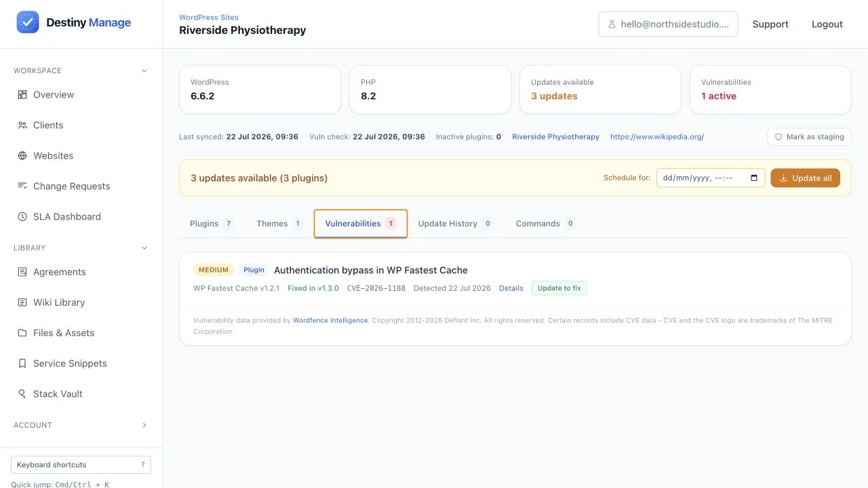Click the Overview grid icon in sidebar
868x488 pixels.
click(x=22, y=95)
